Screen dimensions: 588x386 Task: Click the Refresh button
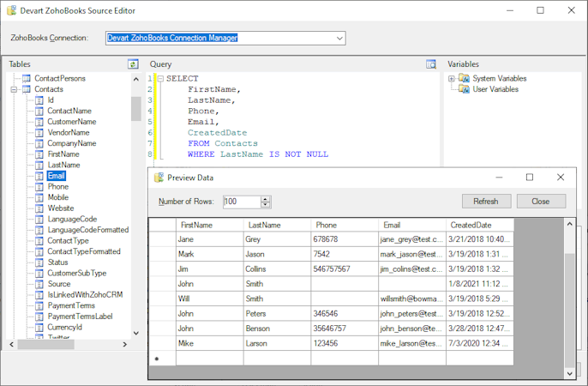(x=486, y=202)
